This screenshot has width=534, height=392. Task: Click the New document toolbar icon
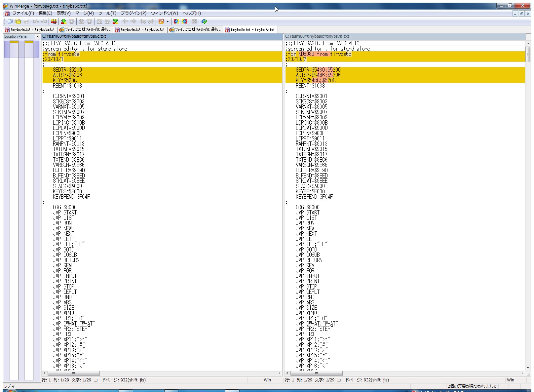point(10,21)
